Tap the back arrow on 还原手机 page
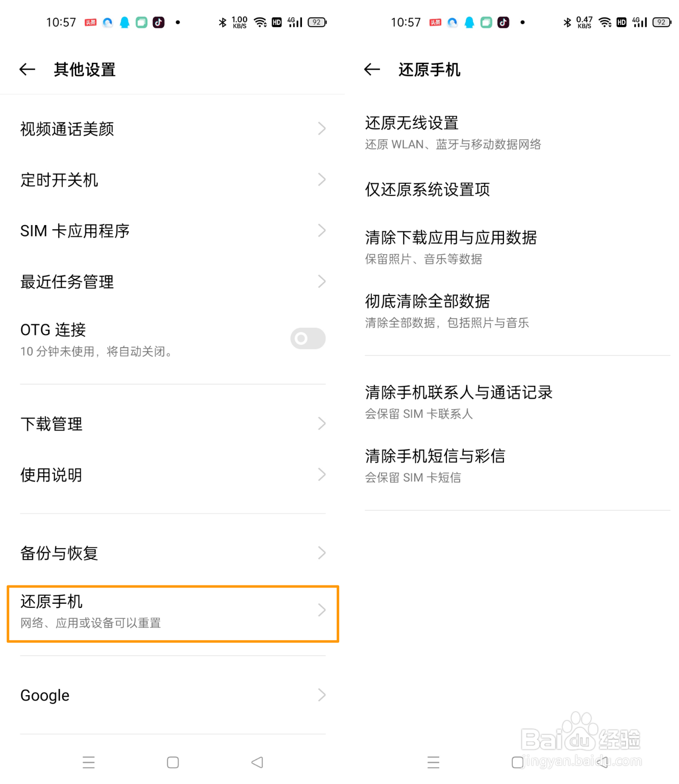 pyautogui.click(x=371, y=69)
